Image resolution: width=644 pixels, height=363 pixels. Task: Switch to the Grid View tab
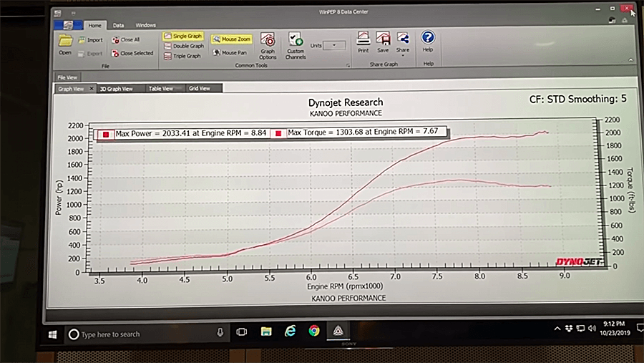click(200, 88)
